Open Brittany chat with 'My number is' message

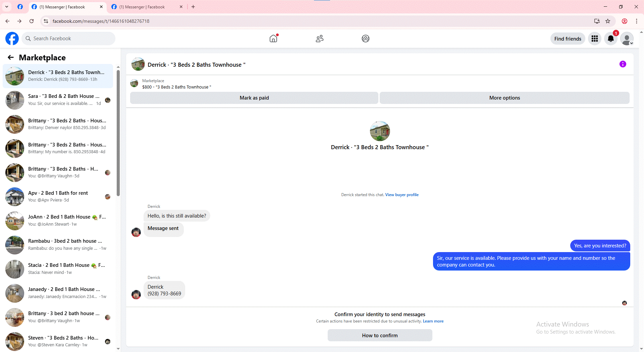pyautogui.click(x=58, y=149)
